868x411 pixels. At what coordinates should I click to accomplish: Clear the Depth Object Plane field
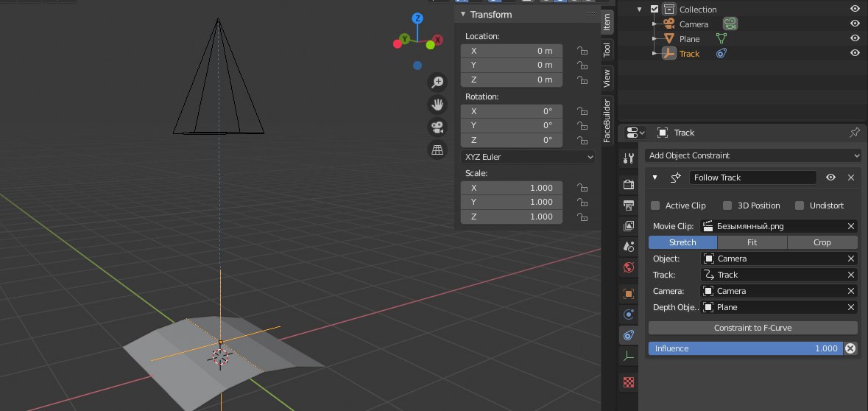point(851,307)
